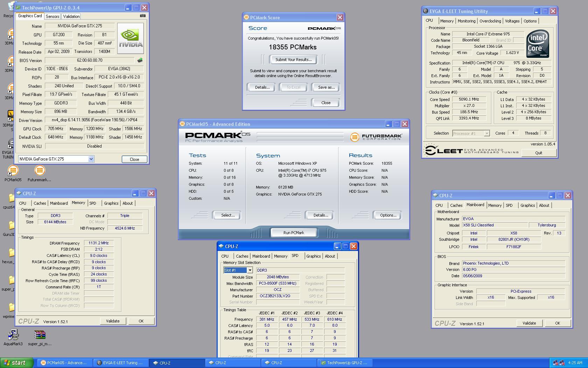Click the E-LEET Multiplier value x 27.0
The image size is (588, 368).
pos(469,105)
